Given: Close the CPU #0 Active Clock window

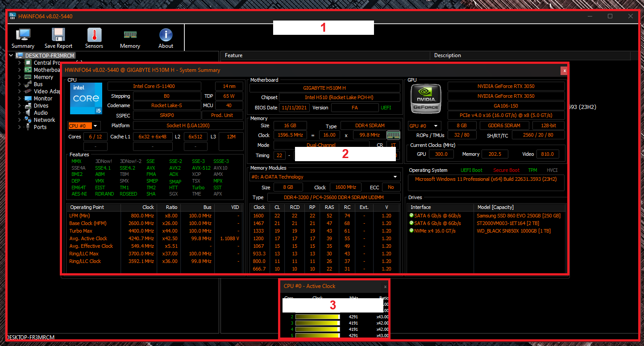Looking at the screenshot, I should click(386, 287).
